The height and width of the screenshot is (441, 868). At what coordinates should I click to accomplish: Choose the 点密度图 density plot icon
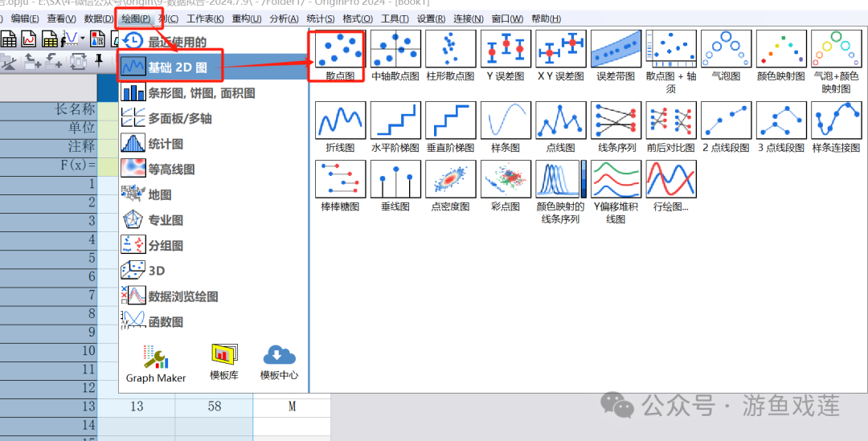click(451, 179)
